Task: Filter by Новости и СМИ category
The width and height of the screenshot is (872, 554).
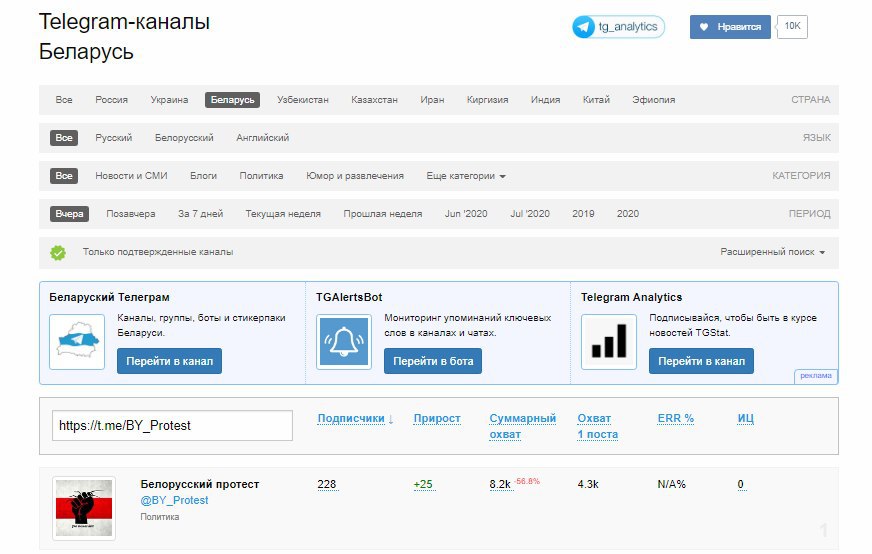Action: click(x=131, y=176)
